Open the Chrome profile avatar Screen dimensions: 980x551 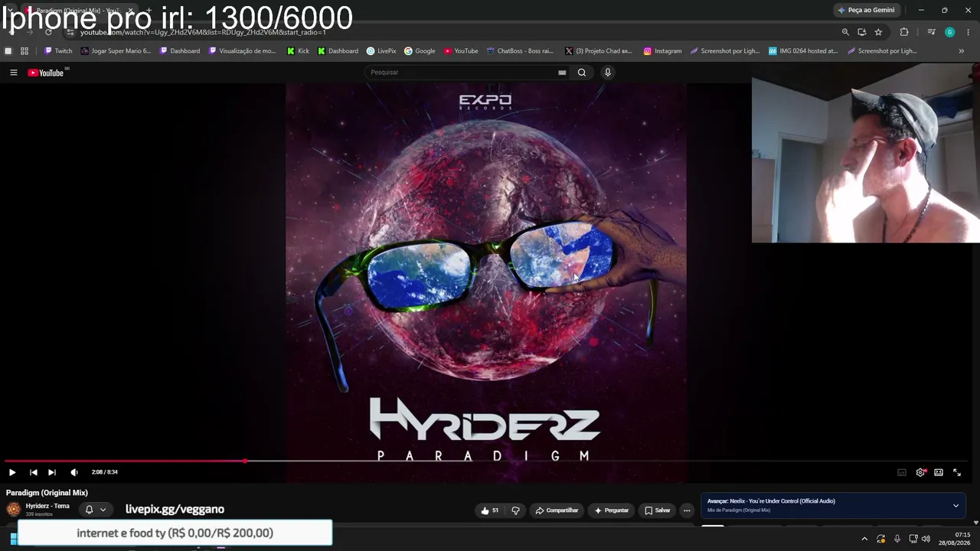pyautogui.click(x=949, y=32)
